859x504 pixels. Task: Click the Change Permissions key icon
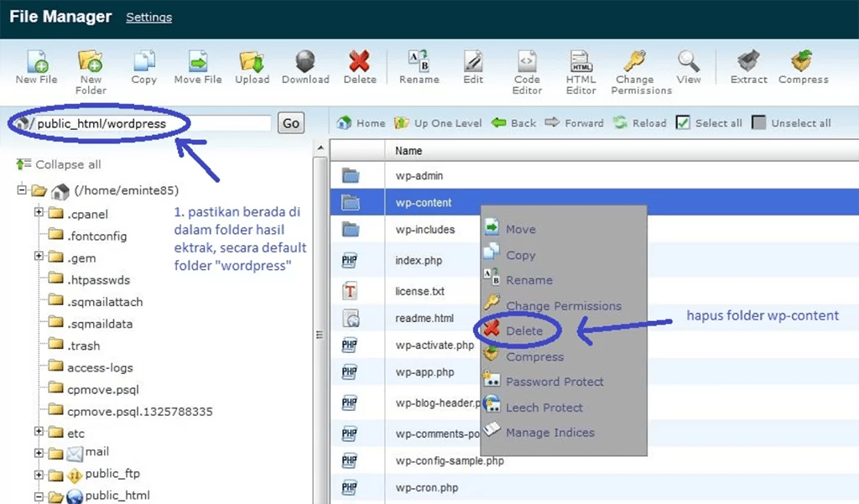point(635,61)
